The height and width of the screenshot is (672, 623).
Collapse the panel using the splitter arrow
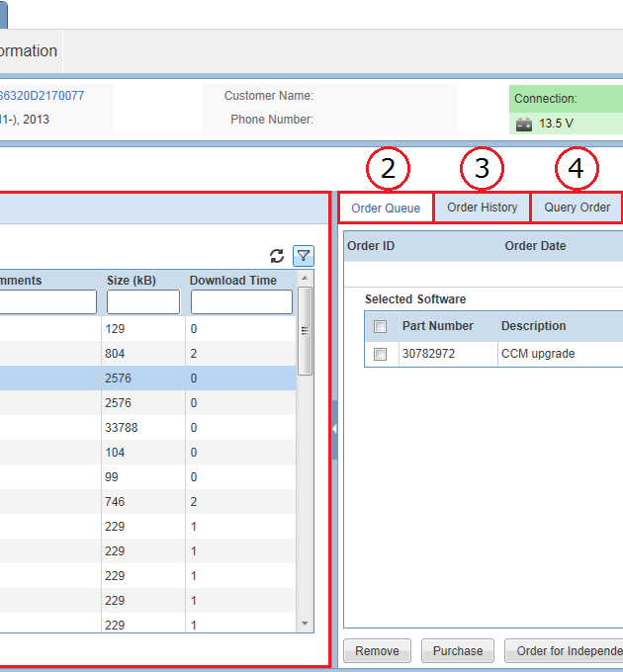tap(334, 429)
